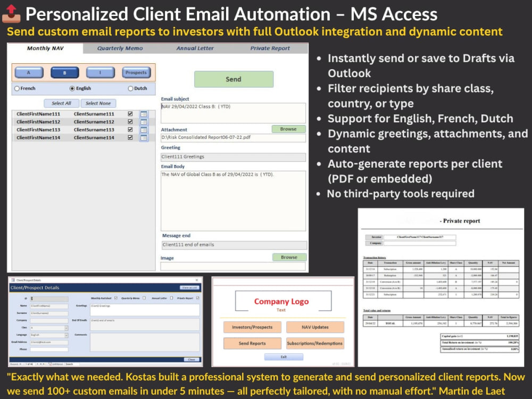Click the Surname field in Client/Prospect Details

pyautogui.click(x=49, y=313)
